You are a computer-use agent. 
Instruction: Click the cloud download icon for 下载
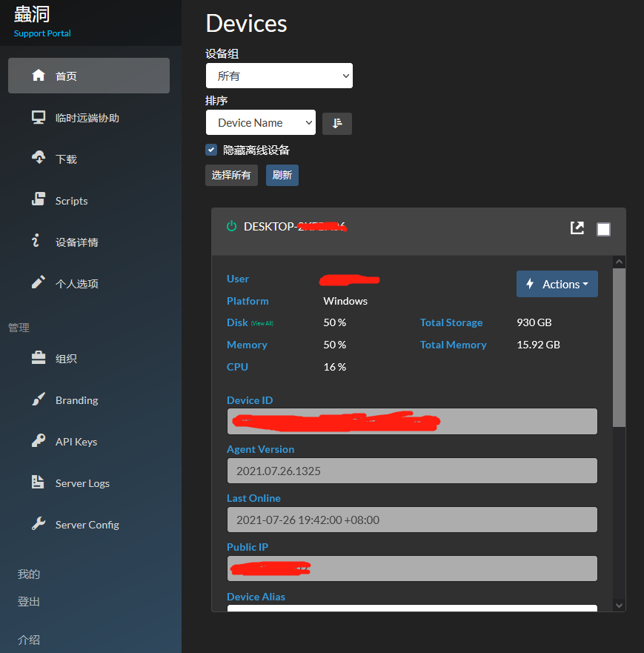[39, 159]
